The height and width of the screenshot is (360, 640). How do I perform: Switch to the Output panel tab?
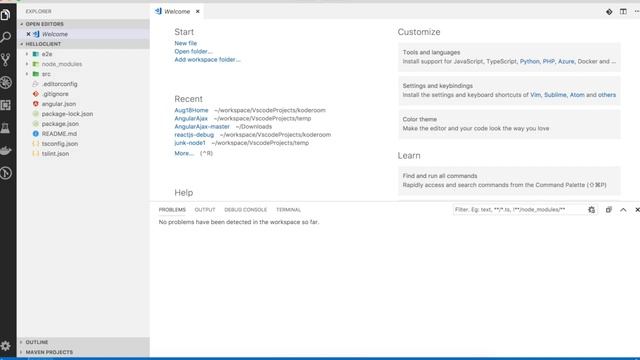(x=205, y=210)
